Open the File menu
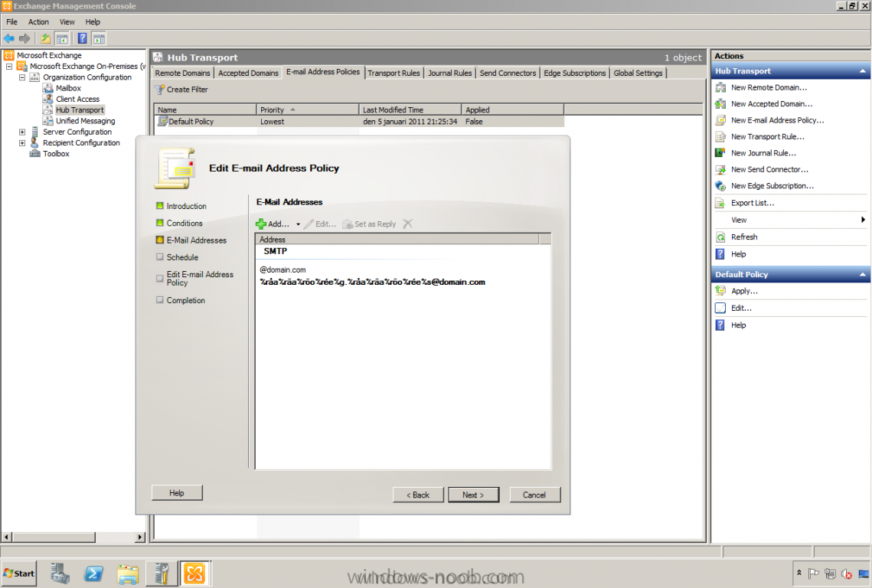 tap(11, 21)
